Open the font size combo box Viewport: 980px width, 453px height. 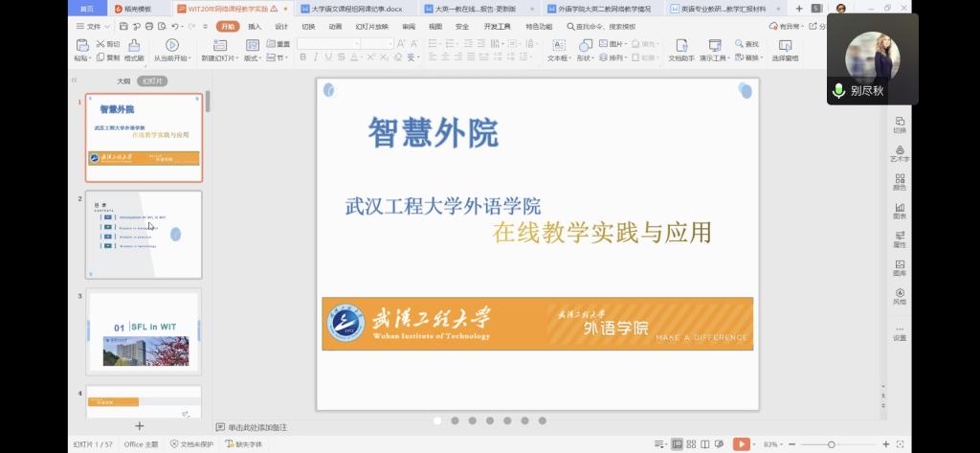[x=377, y=44]
